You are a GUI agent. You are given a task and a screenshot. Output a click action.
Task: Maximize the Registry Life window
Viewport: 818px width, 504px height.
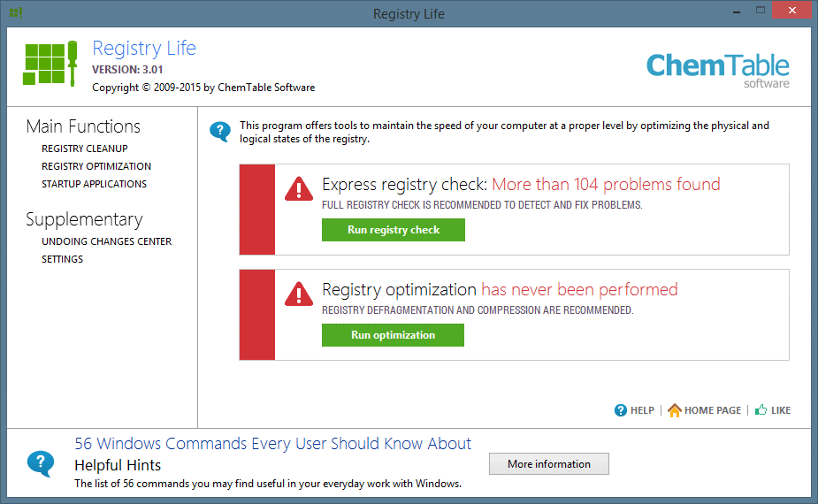click(x=761, y=11)
